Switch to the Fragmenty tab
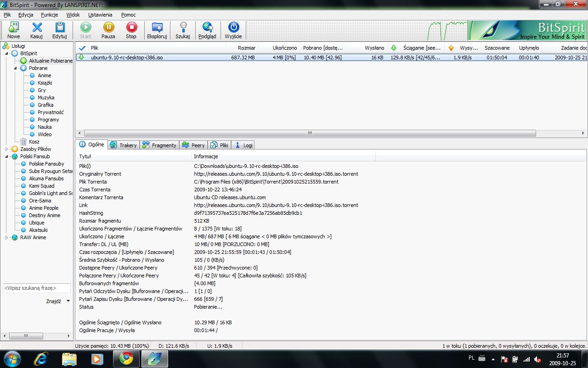 pos(159,145)
